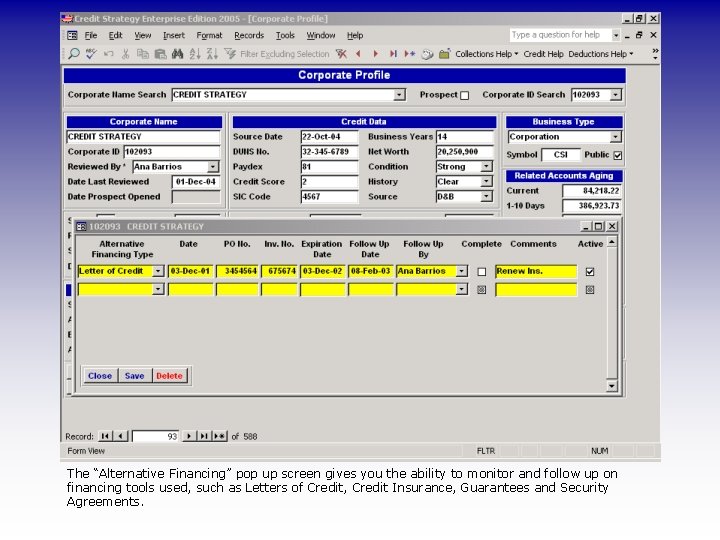Open the Edit menu
Image resolution: width=720 pixels, height=540 pixels.
(x=115, y=35)
